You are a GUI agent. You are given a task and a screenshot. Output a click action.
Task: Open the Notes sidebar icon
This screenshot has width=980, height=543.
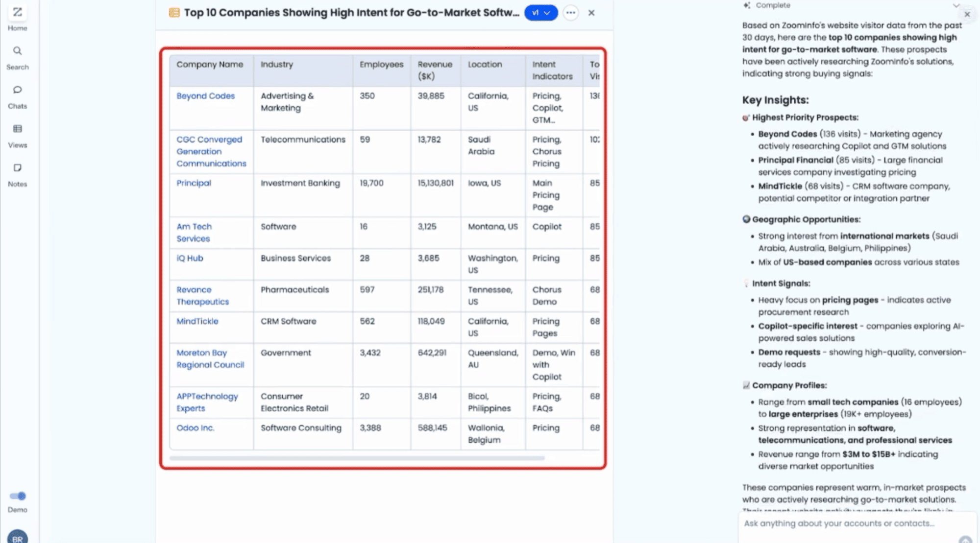click(18, 168)
